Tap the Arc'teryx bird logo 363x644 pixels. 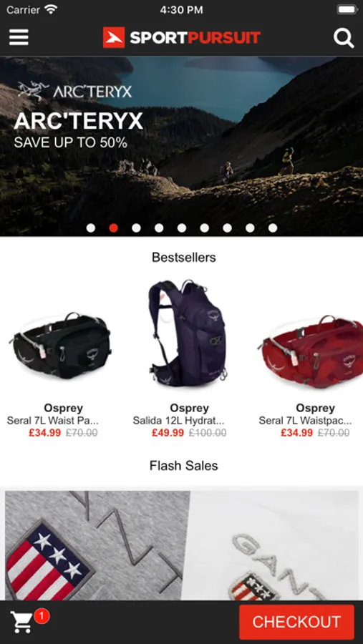(34, 91)
